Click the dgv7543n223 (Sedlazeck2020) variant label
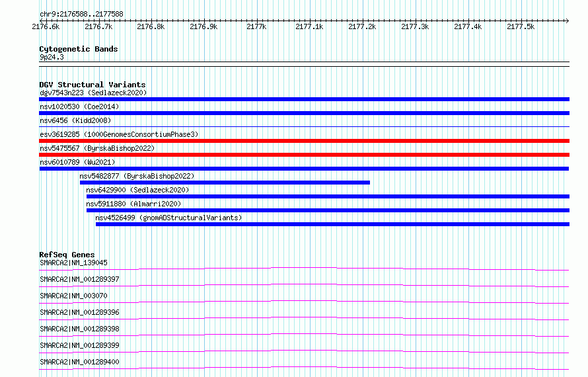This screenshot has width=588, height=377. 93,93
